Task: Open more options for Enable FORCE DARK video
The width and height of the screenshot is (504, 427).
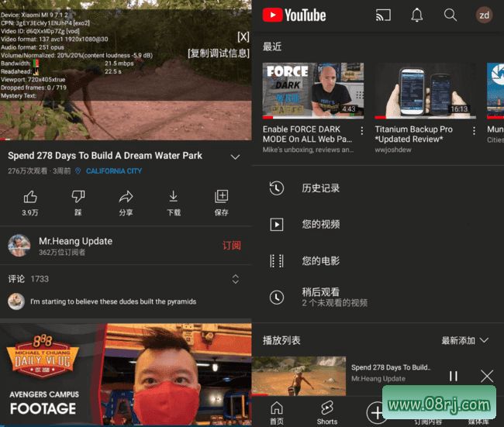Action: coord(361,130)
